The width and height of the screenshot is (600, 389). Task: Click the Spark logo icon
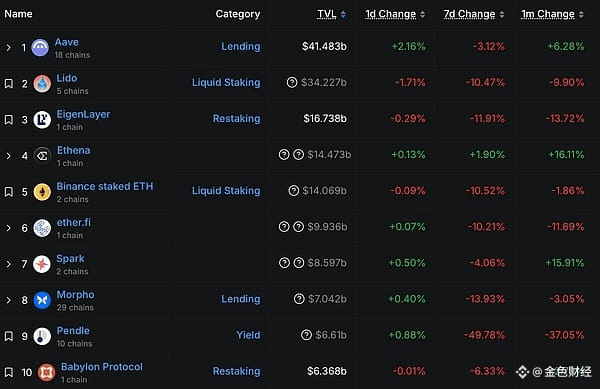click(42, 264)
